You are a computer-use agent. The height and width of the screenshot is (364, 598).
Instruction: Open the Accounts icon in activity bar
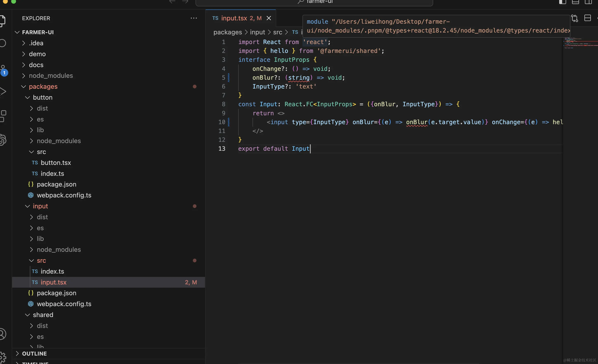coord(3,334)
